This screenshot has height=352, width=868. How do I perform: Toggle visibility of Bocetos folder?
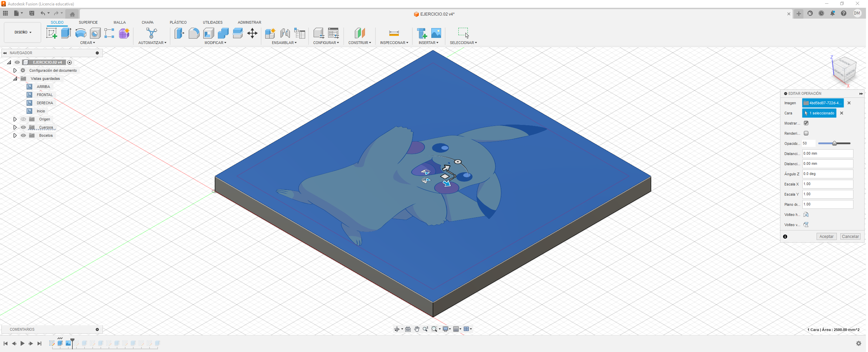click(23, 135)
